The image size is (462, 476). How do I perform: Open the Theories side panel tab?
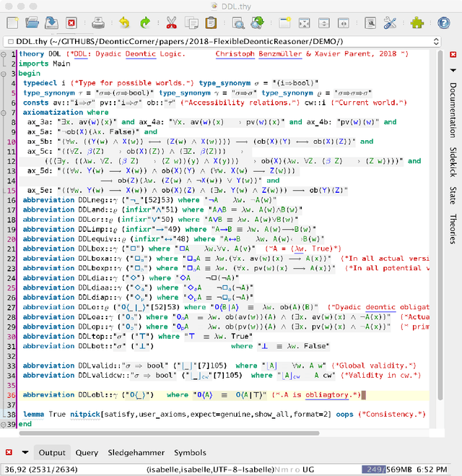point(453,229)
